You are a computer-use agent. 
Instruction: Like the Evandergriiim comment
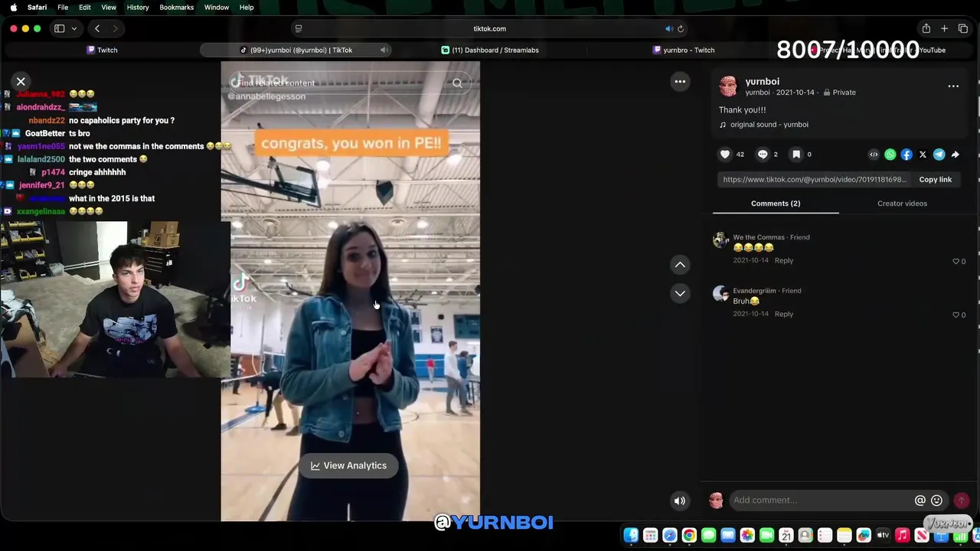(955, 315)
